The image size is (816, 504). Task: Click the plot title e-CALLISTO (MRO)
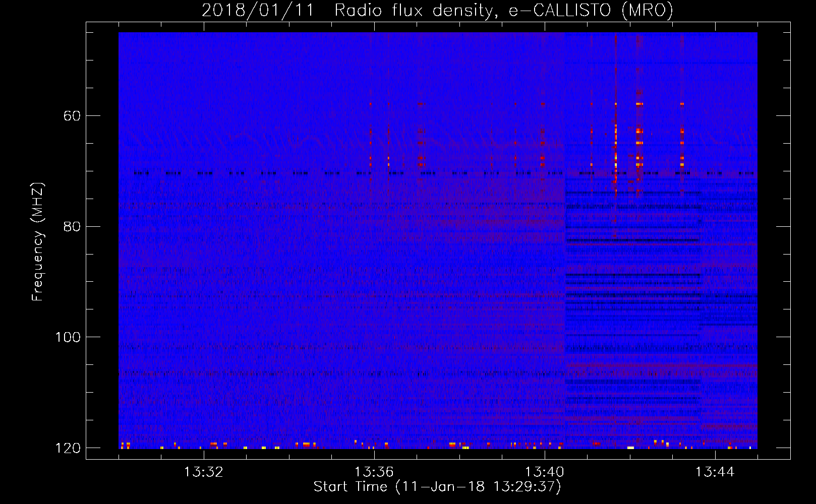tap(591, 11)
